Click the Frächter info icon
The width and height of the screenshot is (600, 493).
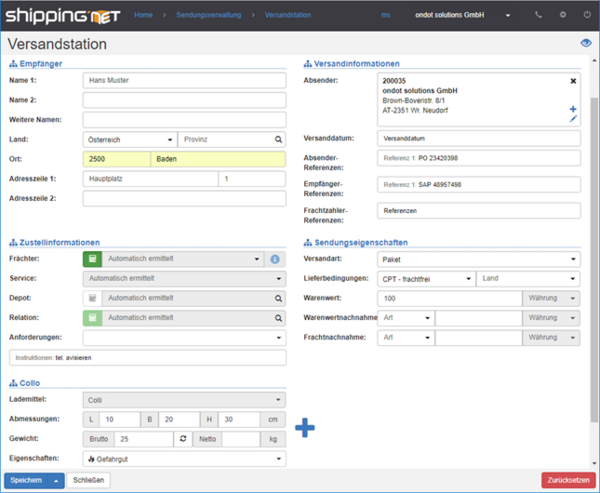click(x=274, y=258)
